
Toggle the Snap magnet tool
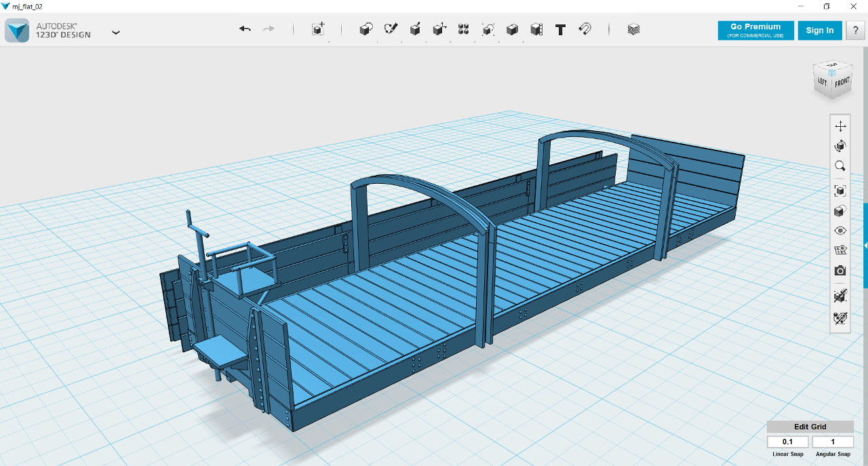tap(585, 29)
